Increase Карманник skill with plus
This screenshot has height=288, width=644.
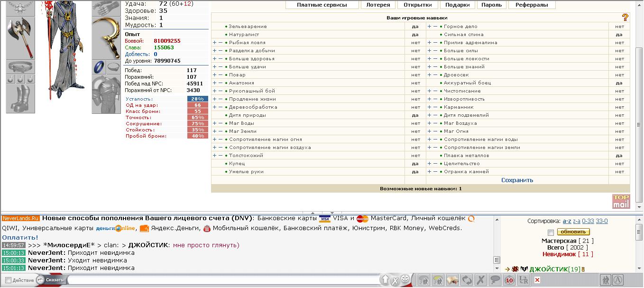click(429, 107)
